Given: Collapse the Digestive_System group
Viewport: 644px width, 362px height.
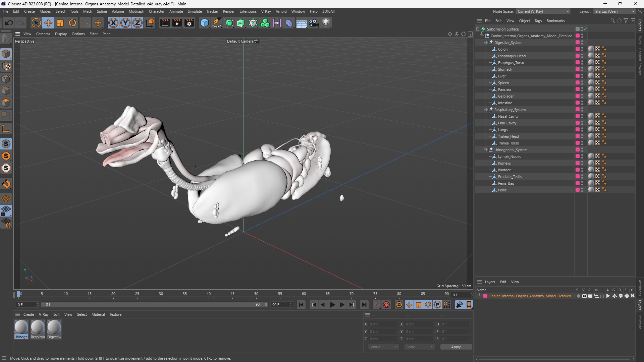Looking at the screenshot, I should [485, 43].
